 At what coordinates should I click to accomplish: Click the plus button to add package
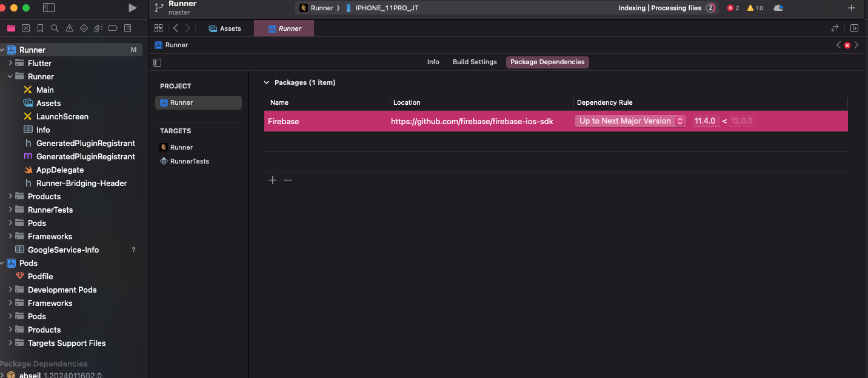coord(273,181)
